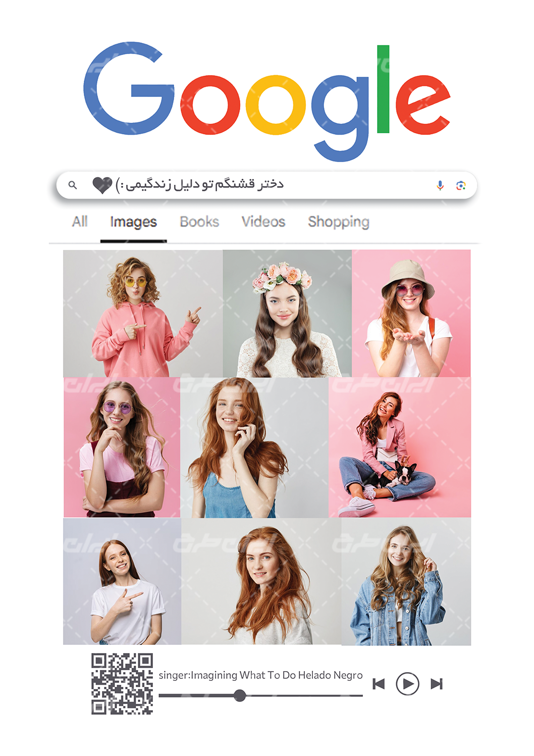Open Google Lens camera icon

pos(461,185)
